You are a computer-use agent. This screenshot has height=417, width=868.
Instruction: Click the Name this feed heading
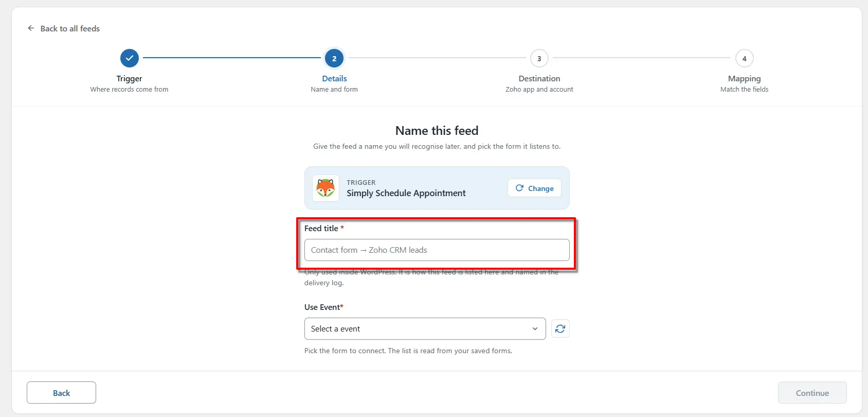tap(437, 131)
